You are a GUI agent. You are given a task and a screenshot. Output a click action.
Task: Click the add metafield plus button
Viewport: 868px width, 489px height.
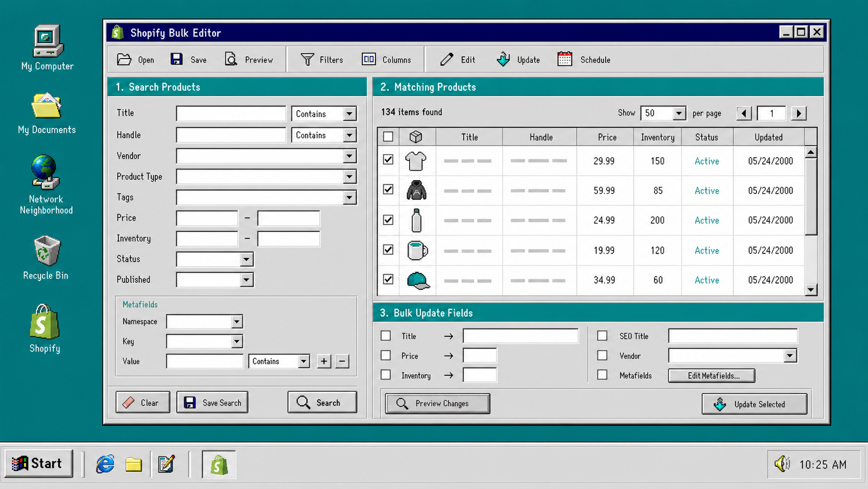(x=324, y=361)
